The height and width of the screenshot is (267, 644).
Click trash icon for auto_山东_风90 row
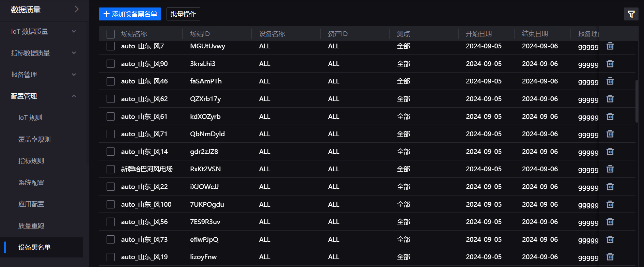[x=610, y=64]
